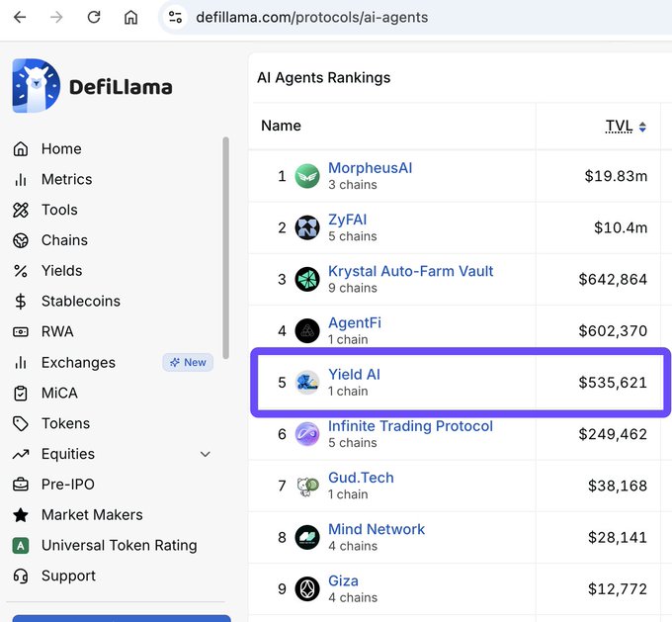672x622 pixels.
Task: Click the Pre-IPO briefcase icon
Action: coord(21,485)
